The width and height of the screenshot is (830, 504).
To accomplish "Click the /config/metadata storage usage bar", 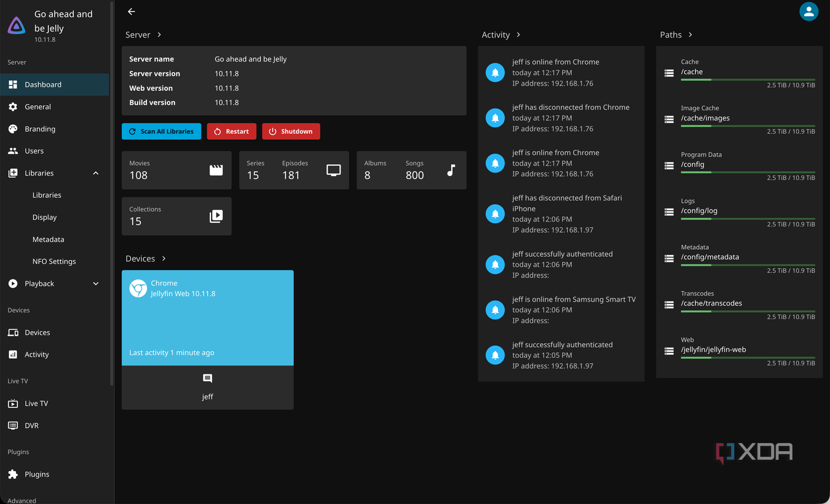I will (748, 265).
